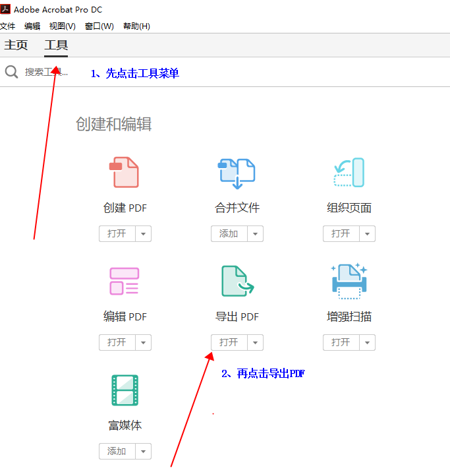Click the 创建 PDF label text

125,208
